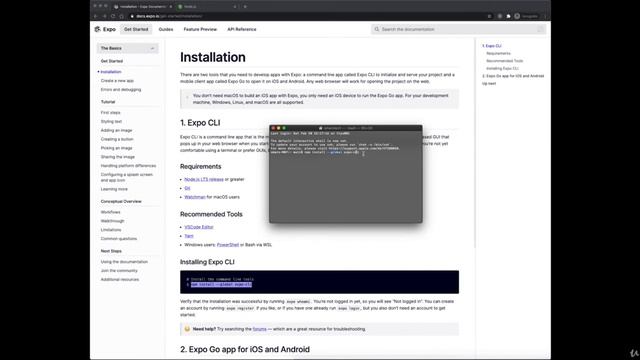
Task: Follow the Node.js LTS release link
Action: [204, 179]
